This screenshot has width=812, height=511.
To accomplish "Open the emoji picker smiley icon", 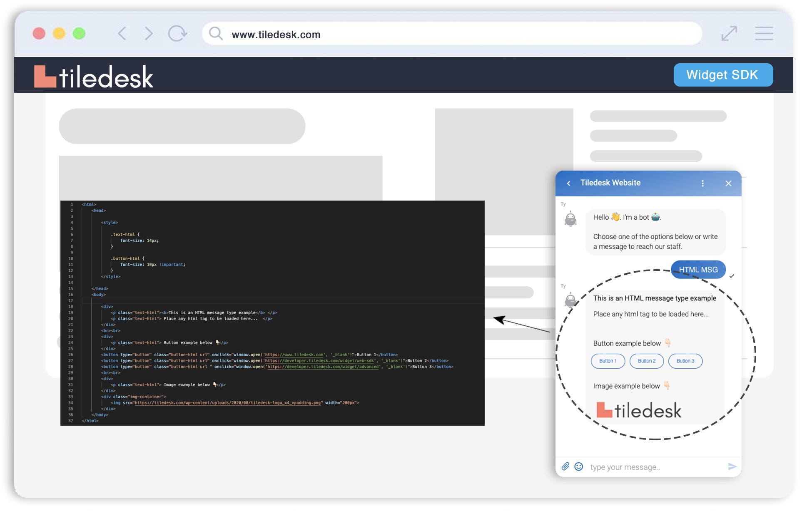I will click(x=579, y=466).
